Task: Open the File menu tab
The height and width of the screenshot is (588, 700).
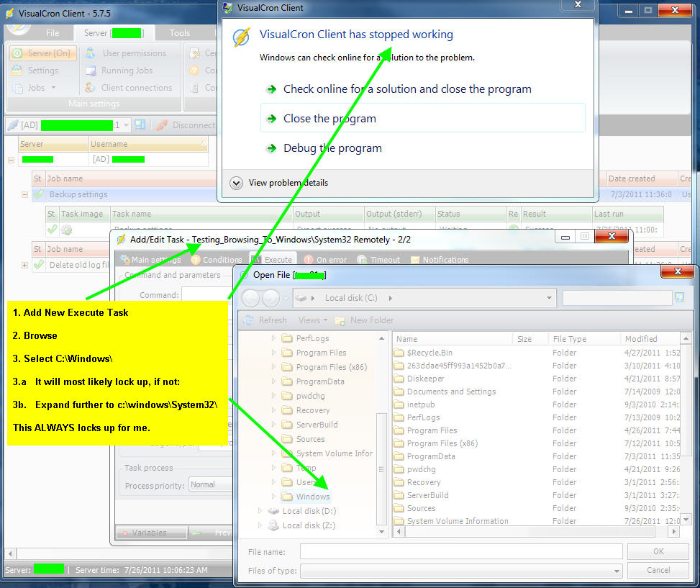Action: click(53, 33)
